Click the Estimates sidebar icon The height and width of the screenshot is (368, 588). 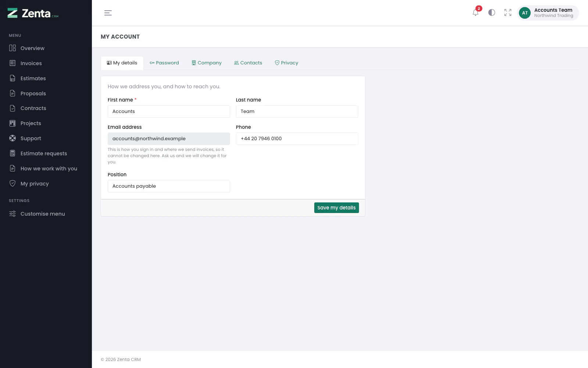pos(12,78)
